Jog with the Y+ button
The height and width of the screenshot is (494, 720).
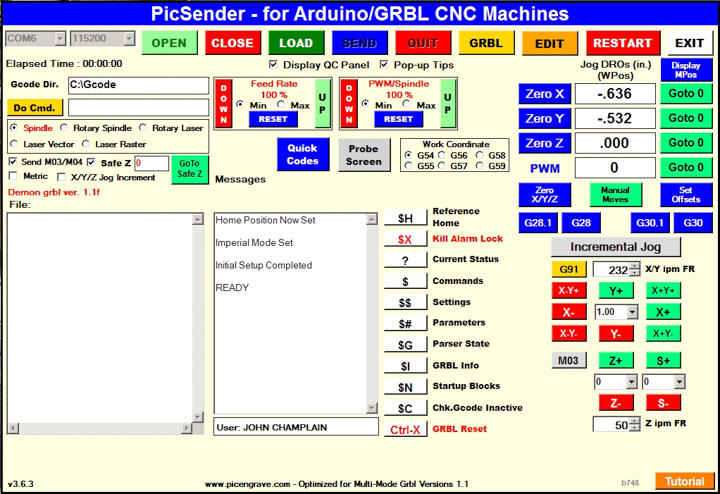pos(616,290)
